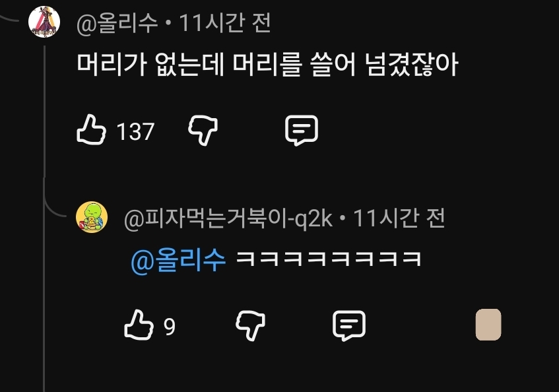Open reply box for @올리수's comment
Image resolution: width=559 pixels, height=392 pixels.
tap(302, 131)
